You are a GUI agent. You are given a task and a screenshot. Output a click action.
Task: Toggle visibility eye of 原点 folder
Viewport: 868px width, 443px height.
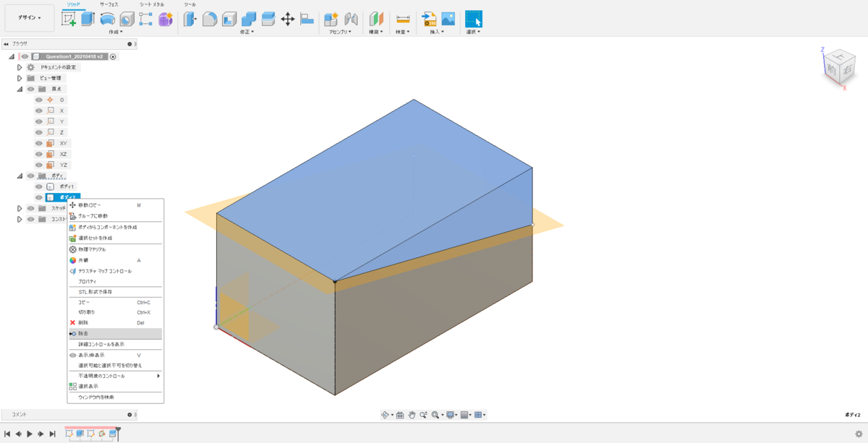tap(30, 89)
